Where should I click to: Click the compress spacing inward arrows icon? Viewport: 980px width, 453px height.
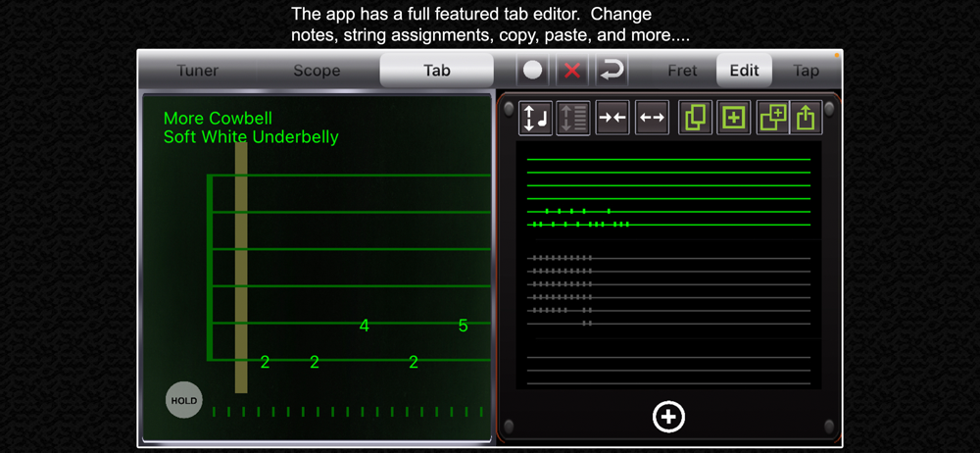click(x=612, y=118)
